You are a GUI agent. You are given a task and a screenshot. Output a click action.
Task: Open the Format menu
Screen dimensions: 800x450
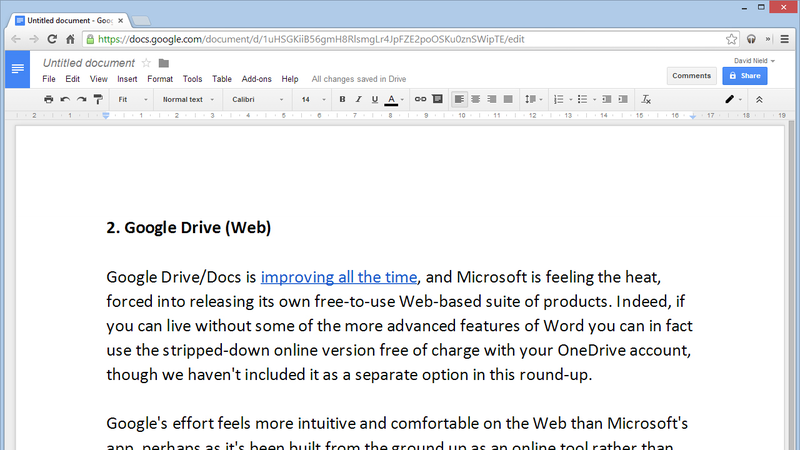(160, 79)
